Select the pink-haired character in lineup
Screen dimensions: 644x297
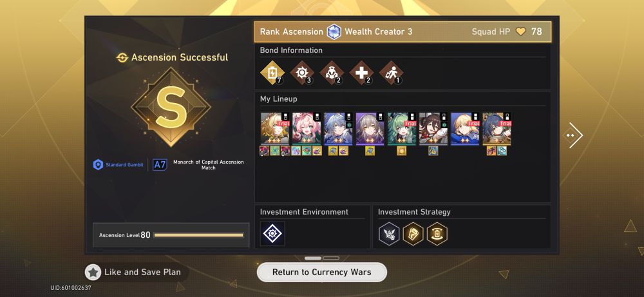pyautogui.click(x=307, y=129)
